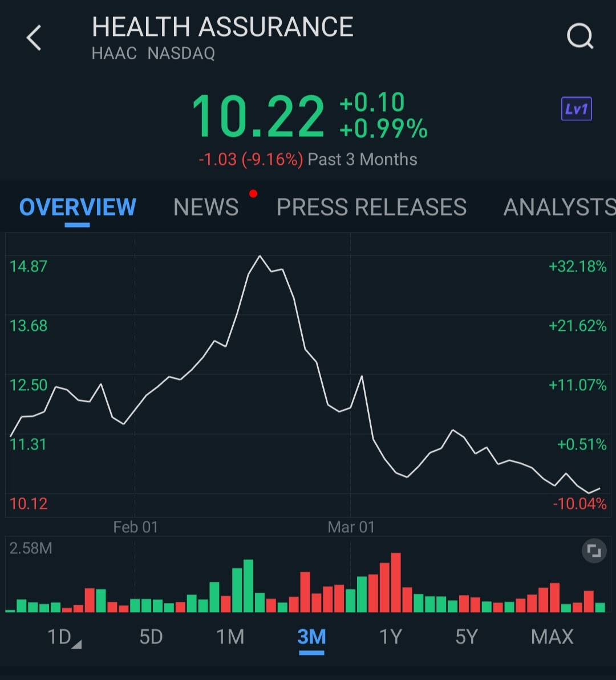Image resolution: width=616 pixels, height=680 pixels.
Task: Tap the HAAC ticker symbol
Action: [x=114, y=54]
